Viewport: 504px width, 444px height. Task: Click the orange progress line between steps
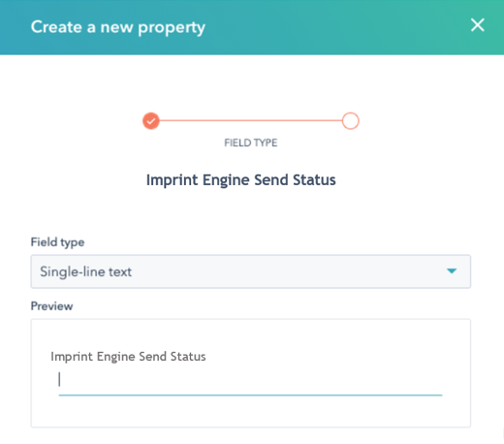[x=251, y=120]
